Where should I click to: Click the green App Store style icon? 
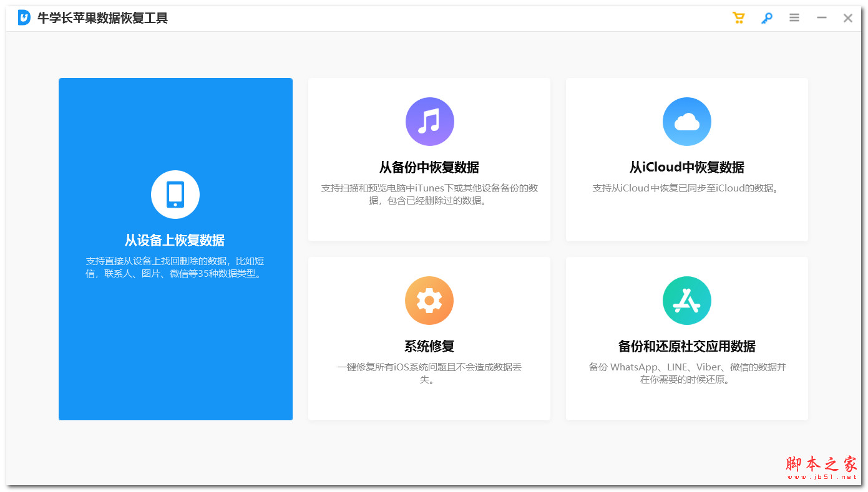click(686, 301)
